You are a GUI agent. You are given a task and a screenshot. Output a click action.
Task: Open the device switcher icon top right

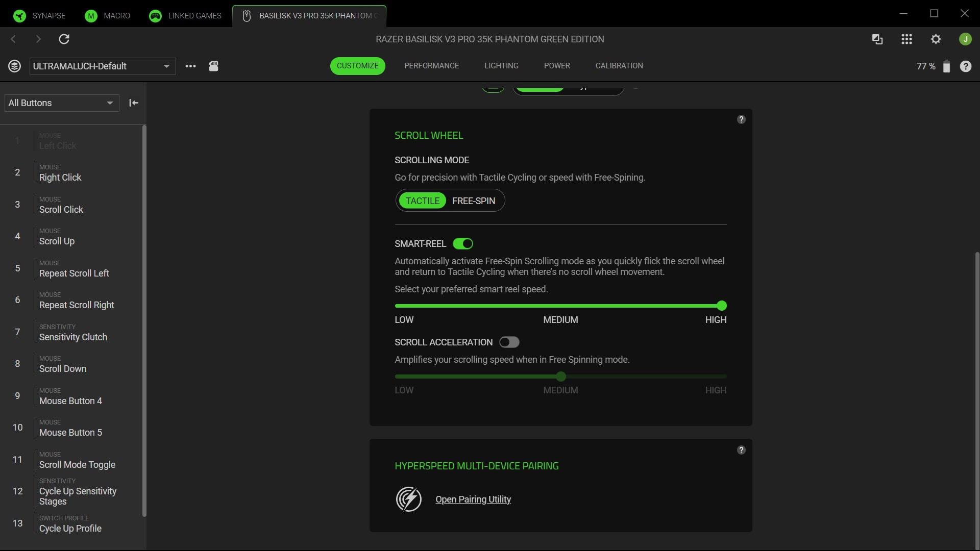pyautogui.click(x=877, y=39)
